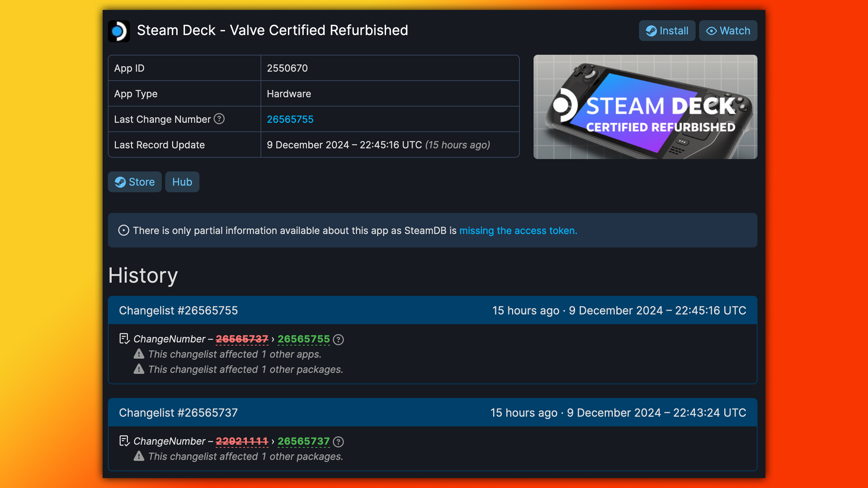Image resolution: width=868 pixels, height=488 pixels.
Task: Click the strikethrough old number 22921111
Action: [242, 441]
